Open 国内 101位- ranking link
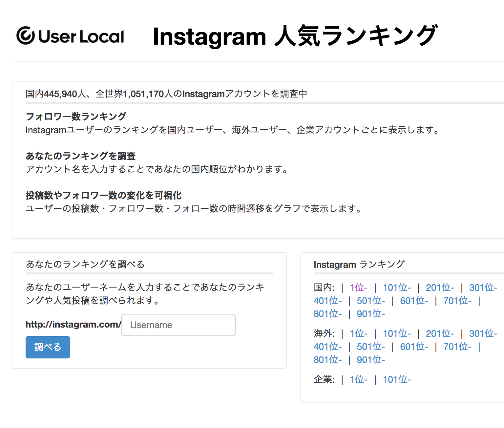504x428 pixels. [x=397, y=288]
